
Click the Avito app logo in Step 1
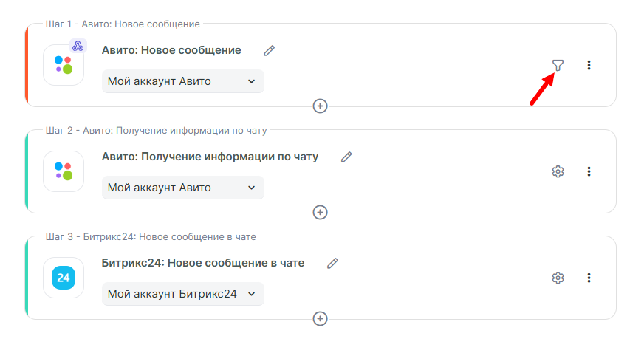click(64, 66)
